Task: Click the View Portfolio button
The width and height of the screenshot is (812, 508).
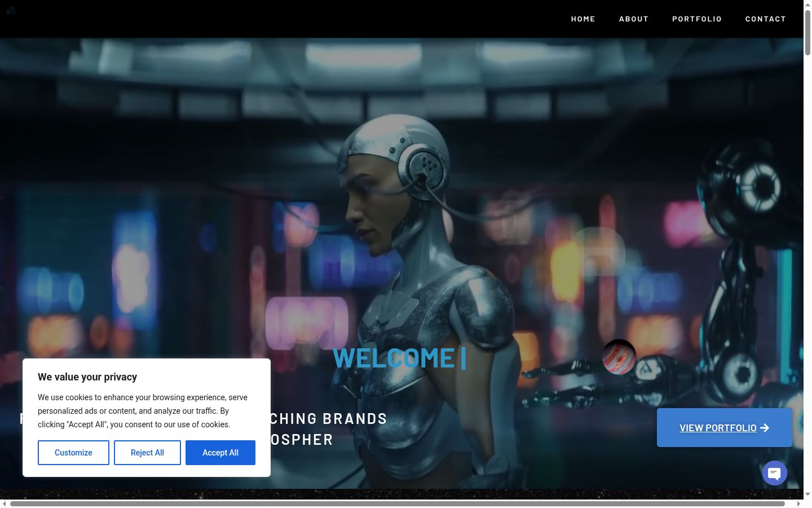Action: 725,428
